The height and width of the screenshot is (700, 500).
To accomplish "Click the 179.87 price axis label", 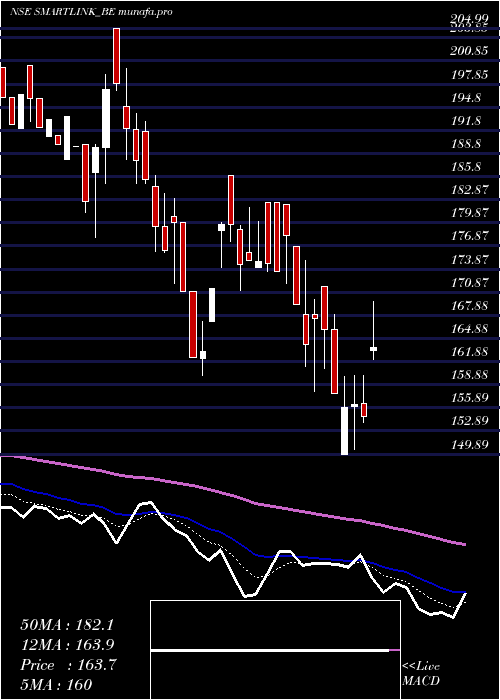I will 469,213.
